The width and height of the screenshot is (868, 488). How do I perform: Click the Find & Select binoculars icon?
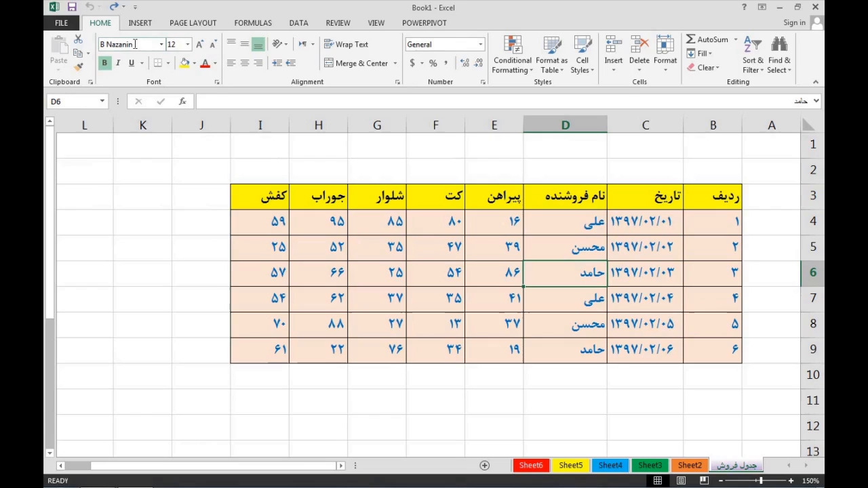tap(779, 45)
